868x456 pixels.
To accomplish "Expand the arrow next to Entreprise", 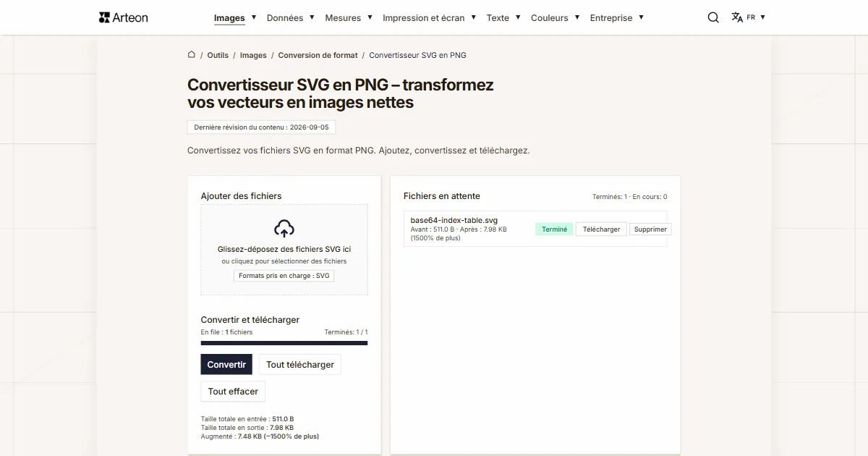I will click(x=641, y=17).
